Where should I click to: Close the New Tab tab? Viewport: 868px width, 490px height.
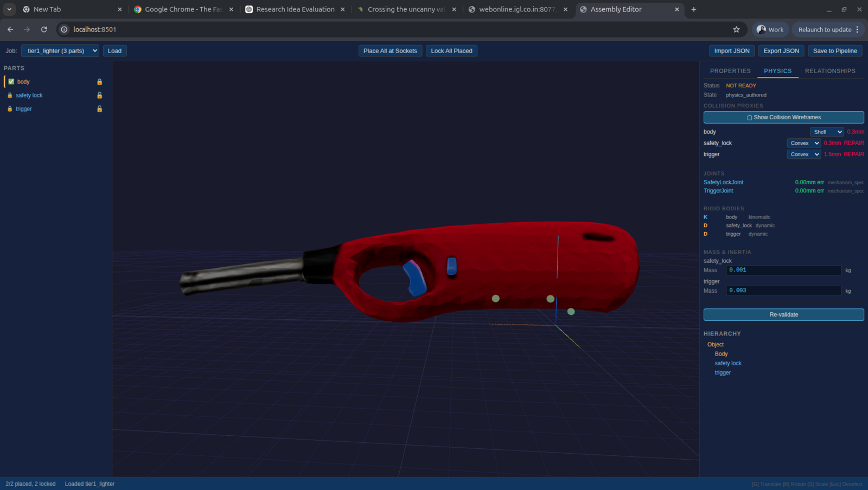point(120,9)
